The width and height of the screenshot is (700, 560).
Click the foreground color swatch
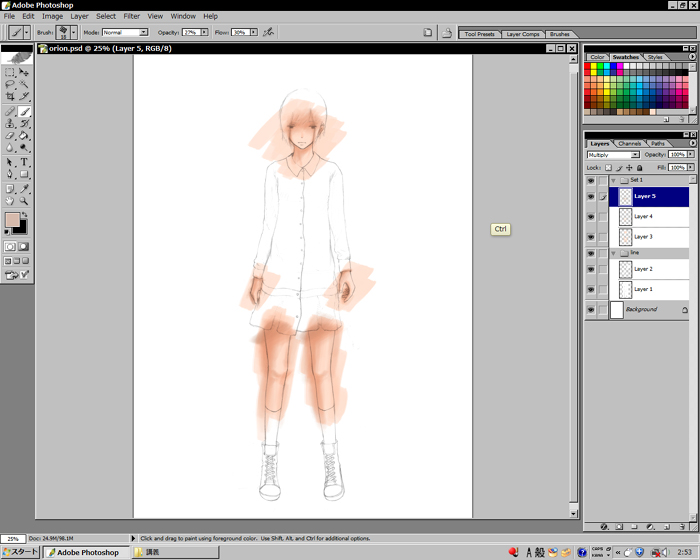click(x=12, y=219)
